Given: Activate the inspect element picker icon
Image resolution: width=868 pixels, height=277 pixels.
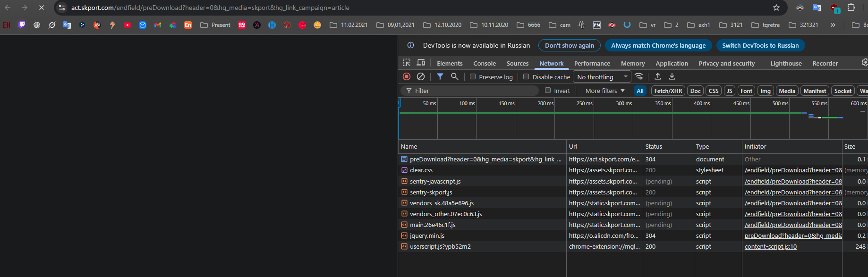Looking at the screenshot, I should point(407,63).
